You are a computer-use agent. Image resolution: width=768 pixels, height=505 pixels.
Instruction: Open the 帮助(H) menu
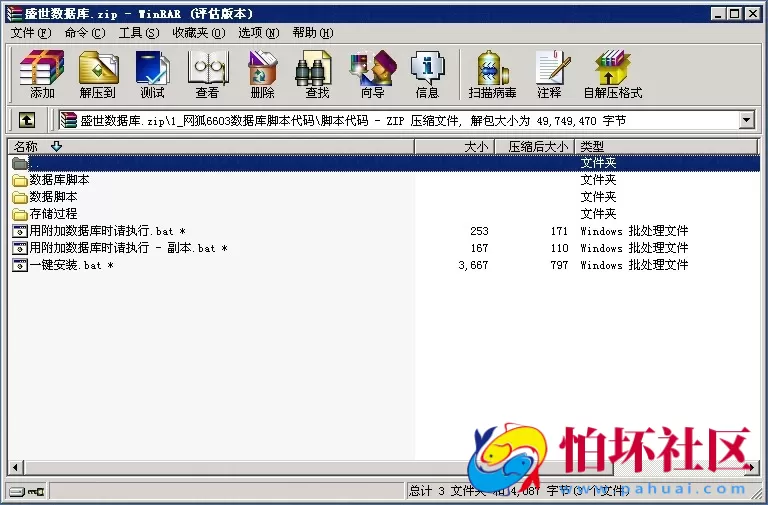pos(313,33)
